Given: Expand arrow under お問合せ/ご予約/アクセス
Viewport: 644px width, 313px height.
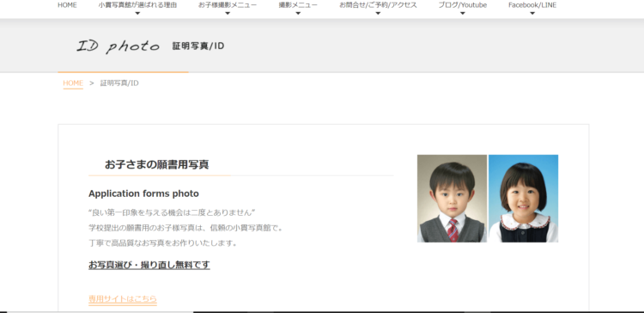Looking at the screenshot, I should tap(378, 13).
